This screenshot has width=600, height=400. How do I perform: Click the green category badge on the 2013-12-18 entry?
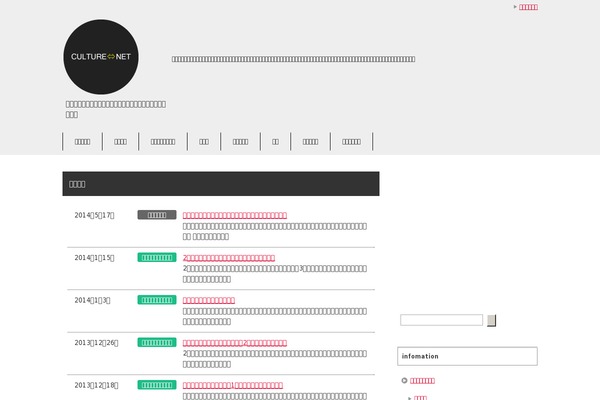coord(157,385)
